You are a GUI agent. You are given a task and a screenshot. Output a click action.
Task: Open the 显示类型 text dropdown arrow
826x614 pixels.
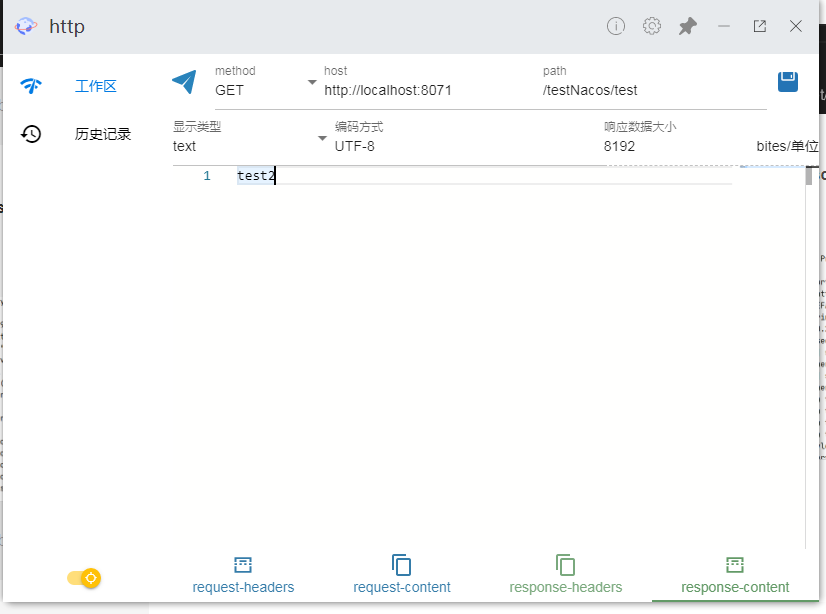(322, 138)
